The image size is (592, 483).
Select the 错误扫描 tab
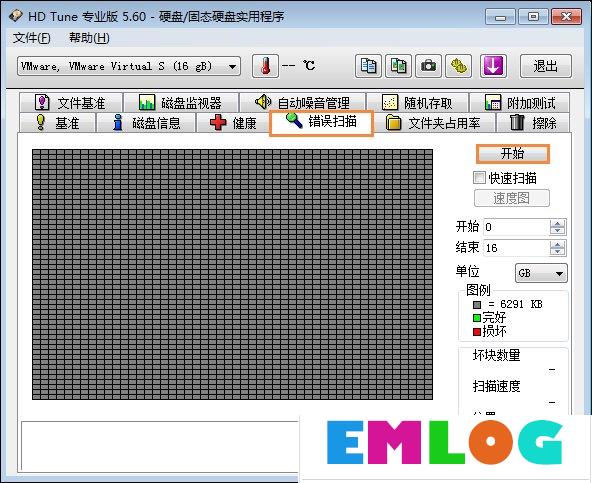pyautogui.click(x=321, y=122)
